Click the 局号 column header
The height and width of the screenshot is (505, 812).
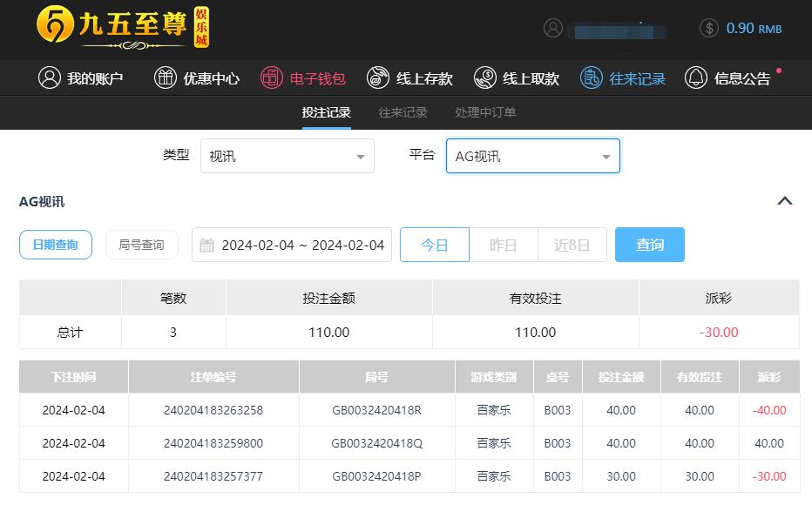(x=376, y=377)
